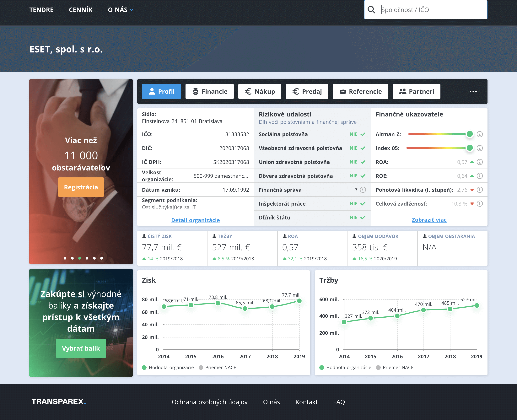
Task: Click the TRANSPAREX footer logo
Action: pyautogui.click(x=59, y=402)
